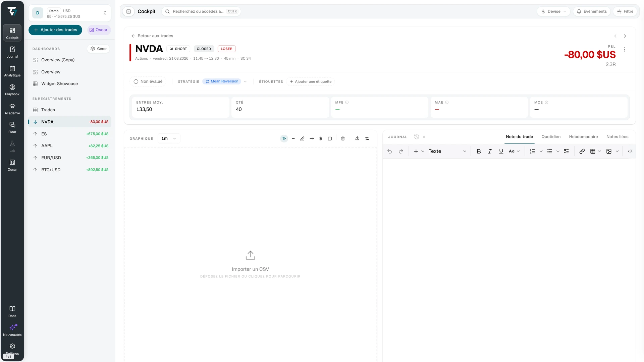Open the Widget Showcase dashboard
The image size is (644, 362).
(70, 84)
